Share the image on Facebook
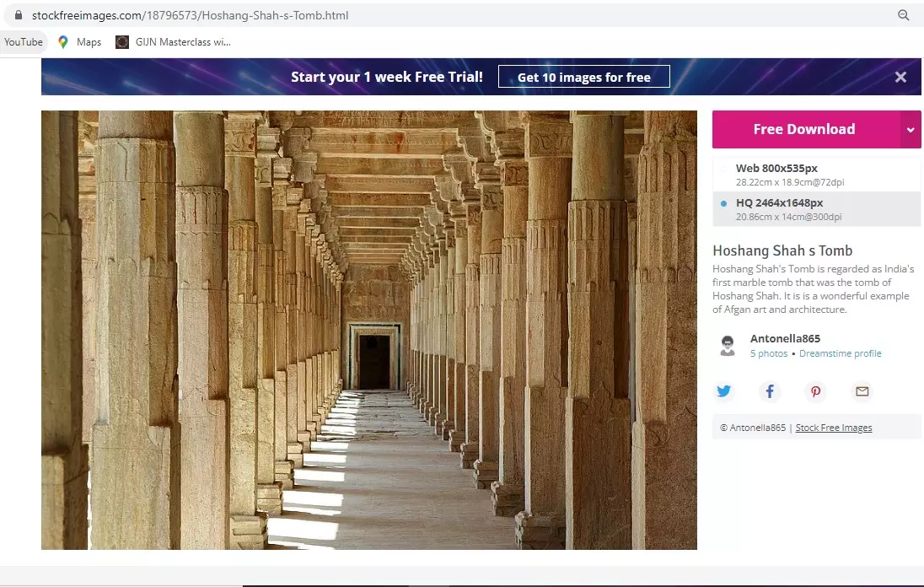This screenshot has height=587, width=924. click(x=770, y=390)
